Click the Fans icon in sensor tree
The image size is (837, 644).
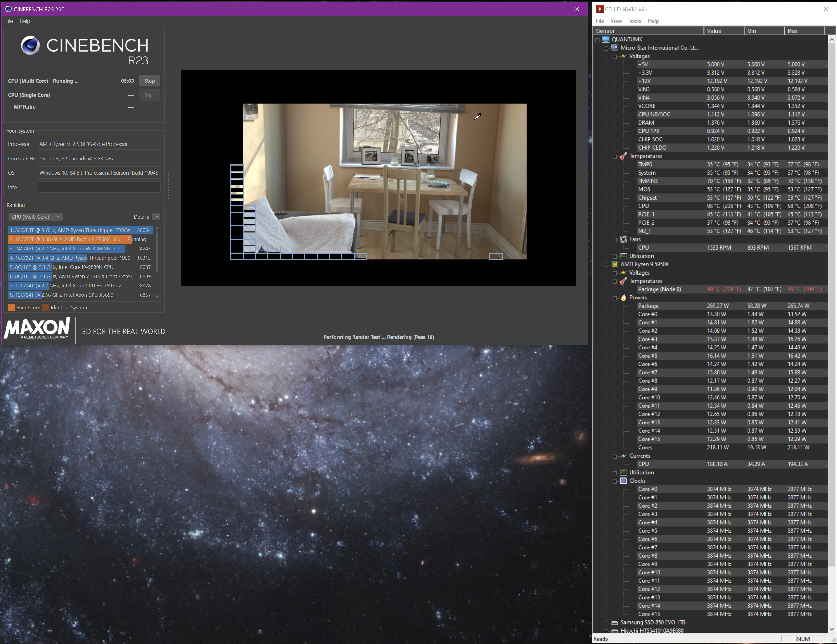(624, 239)
